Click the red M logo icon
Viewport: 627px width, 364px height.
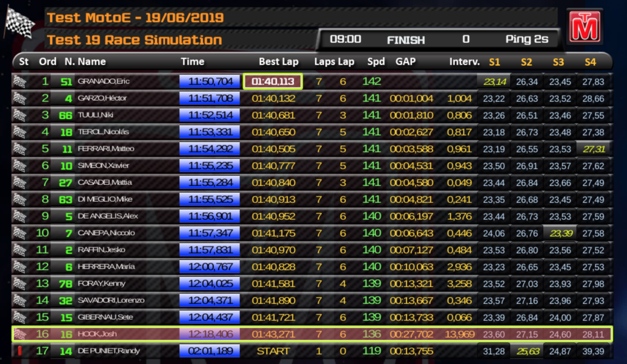coord(585,27)
